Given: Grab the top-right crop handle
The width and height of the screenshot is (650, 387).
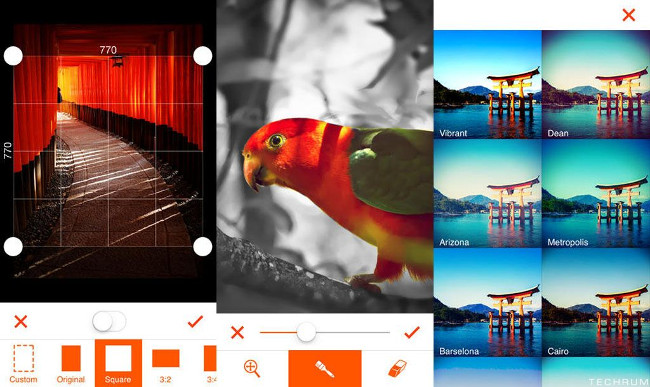Looking at the screenshot, I should point(203,56).
